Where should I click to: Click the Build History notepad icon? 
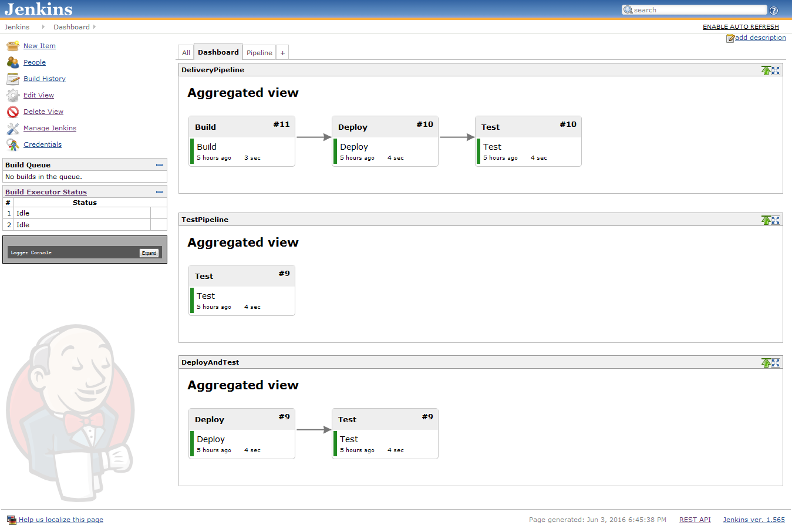pos(12,79)
